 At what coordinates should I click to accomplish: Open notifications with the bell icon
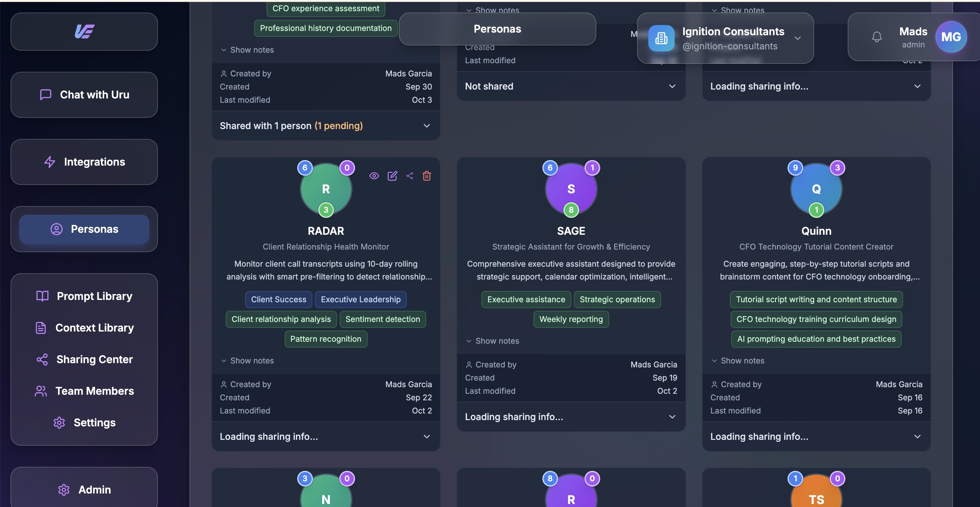(x=877, y=37)
